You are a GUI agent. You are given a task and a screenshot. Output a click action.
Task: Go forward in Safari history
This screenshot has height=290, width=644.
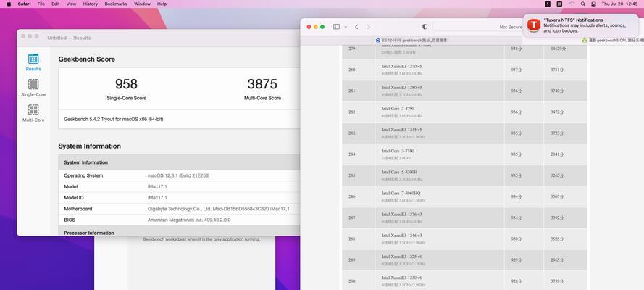pos(369,27)
